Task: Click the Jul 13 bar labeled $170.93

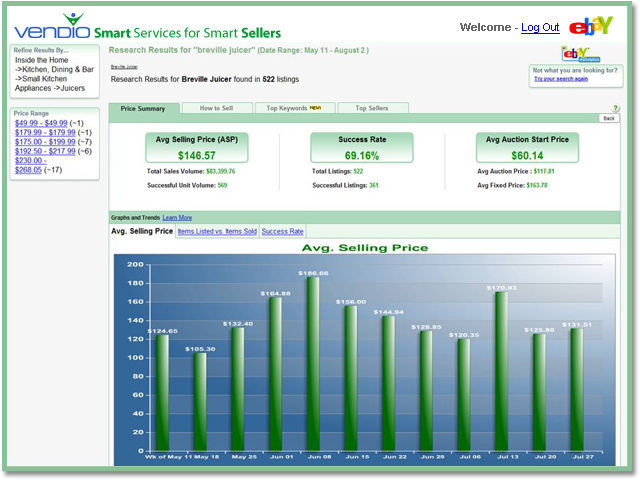Action: [x=502, y=371]
